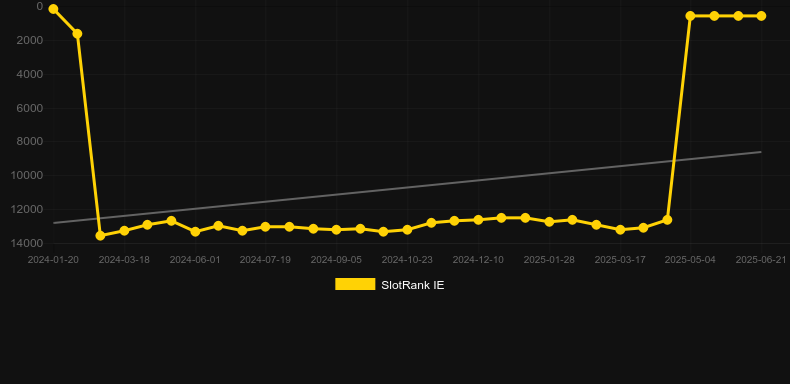The image size is (790, 384).
Task: Select the data point near rank 1600
Action: [77, 34]
